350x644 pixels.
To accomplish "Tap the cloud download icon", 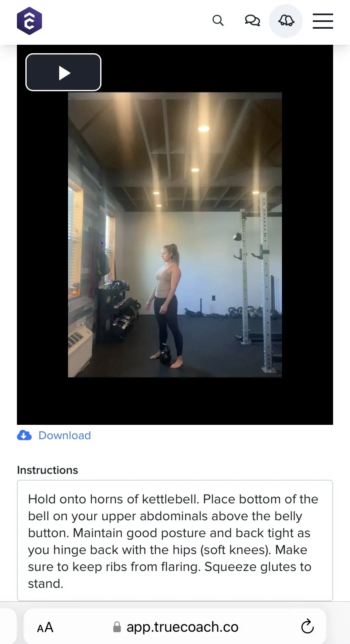I will pos(25,435).
